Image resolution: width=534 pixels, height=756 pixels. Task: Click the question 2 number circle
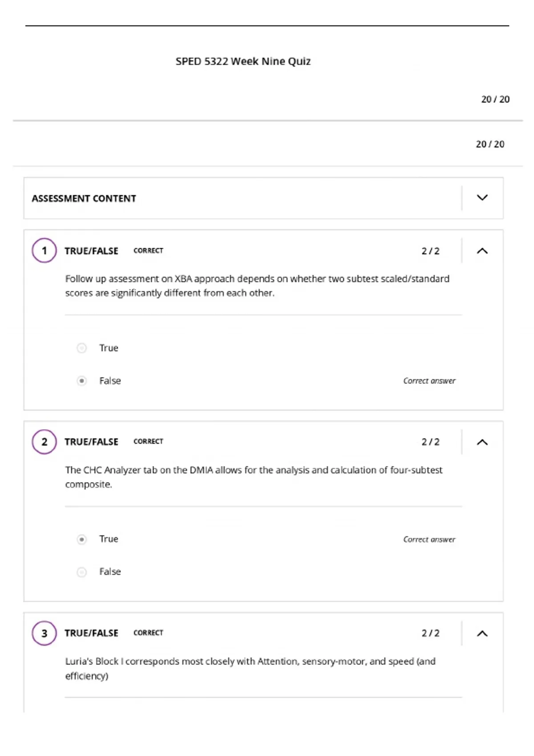[44, 442]
